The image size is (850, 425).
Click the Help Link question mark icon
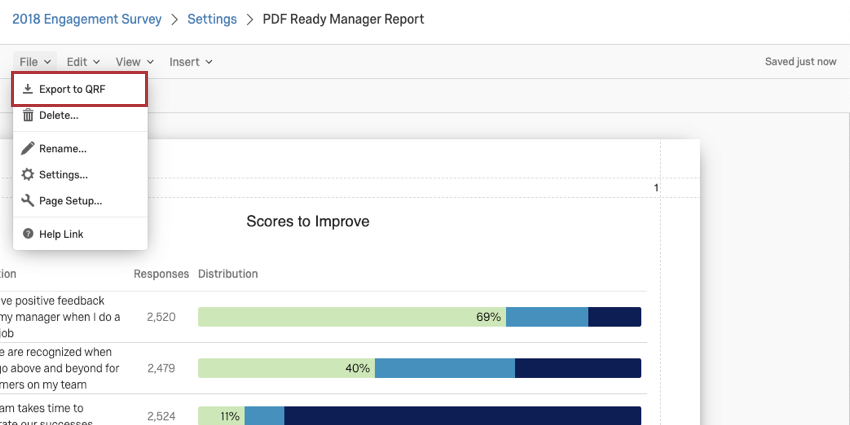[28, 234]
